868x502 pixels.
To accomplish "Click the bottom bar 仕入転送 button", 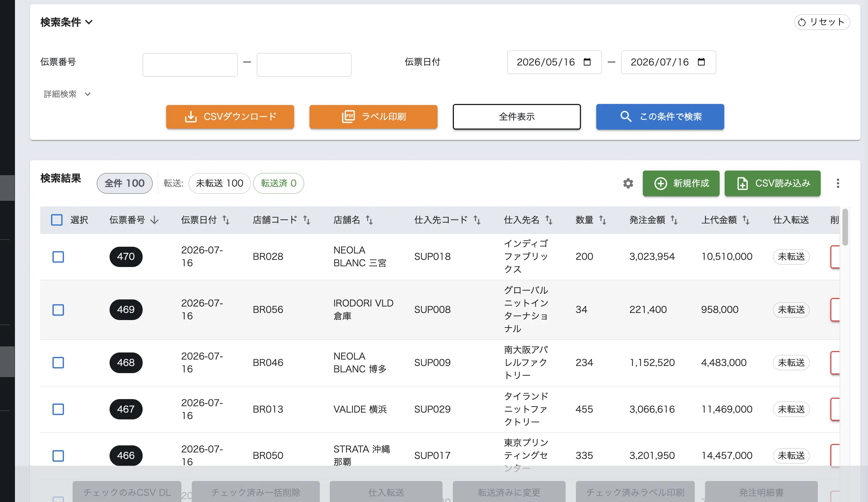I will point(386,492).
